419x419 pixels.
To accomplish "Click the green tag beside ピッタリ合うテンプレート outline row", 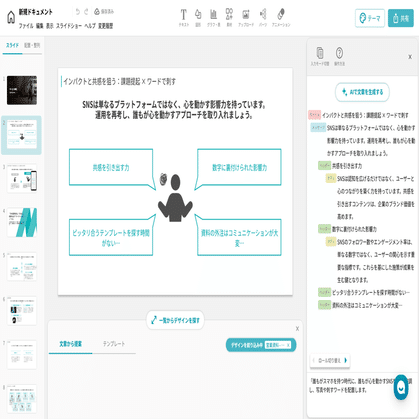I will (324, 292).
